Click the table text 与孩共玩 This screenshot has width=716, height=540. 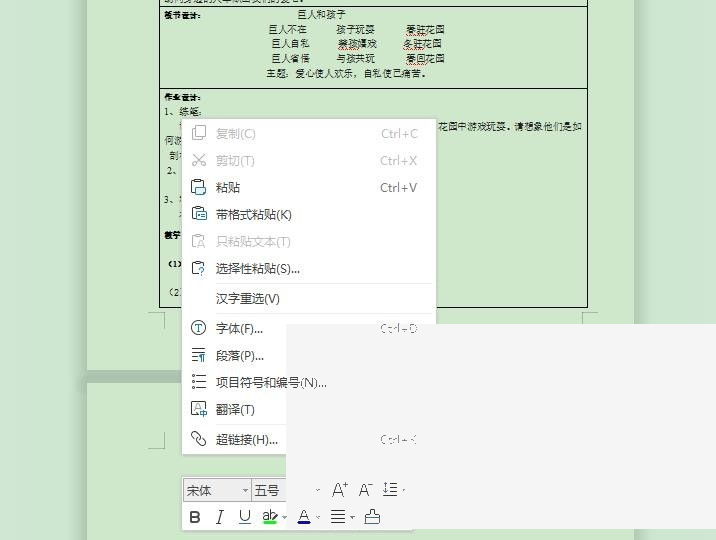(x=355, y=58)
